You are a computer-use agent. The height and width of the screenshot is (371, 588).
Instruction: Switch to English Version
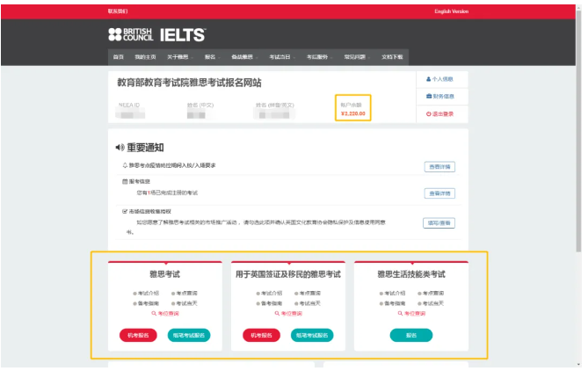coord(452,11)
